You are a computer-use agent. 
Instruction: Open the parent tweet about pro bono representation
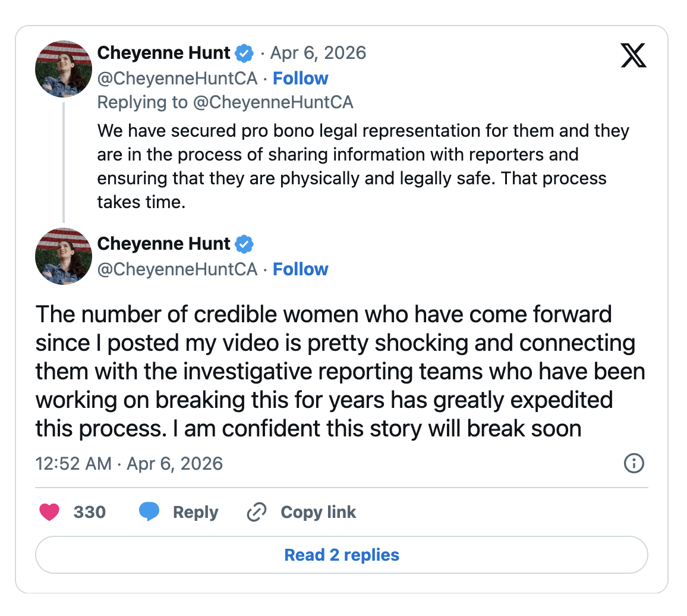[x=363, y=166]
